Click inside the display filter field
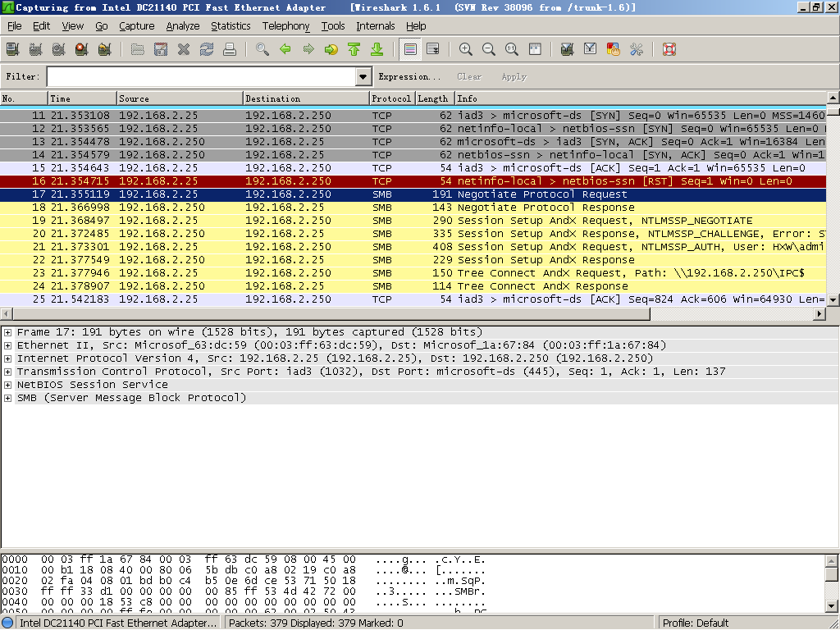Screen dimensions: 840x630 pos(201,76)
